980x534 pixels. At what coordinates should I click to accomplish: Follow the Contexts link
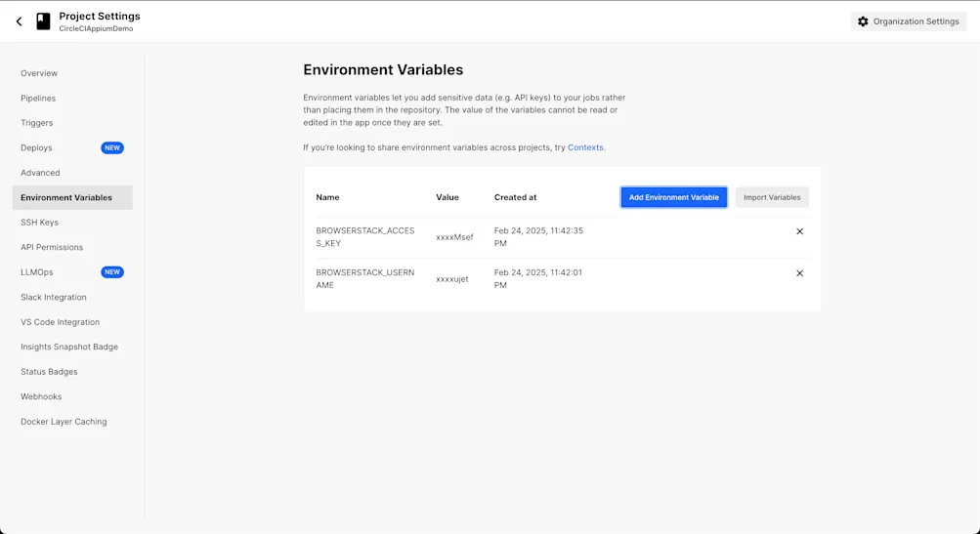[x=585, y=147]
